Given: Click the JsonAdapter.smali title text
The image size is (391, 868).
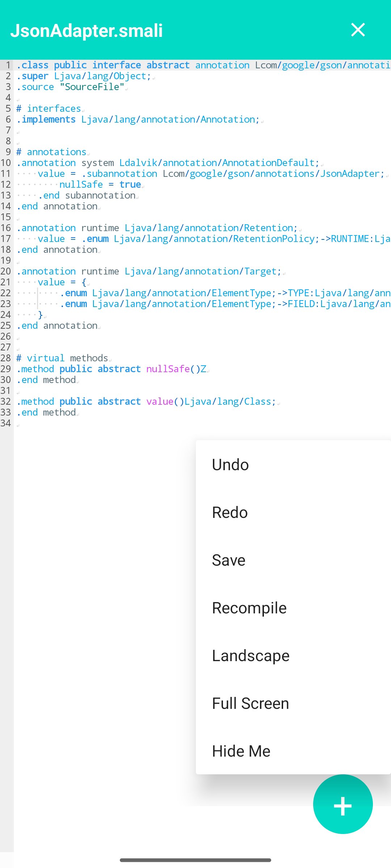Looking at the screenshot, I should click(x=87, y=30).
